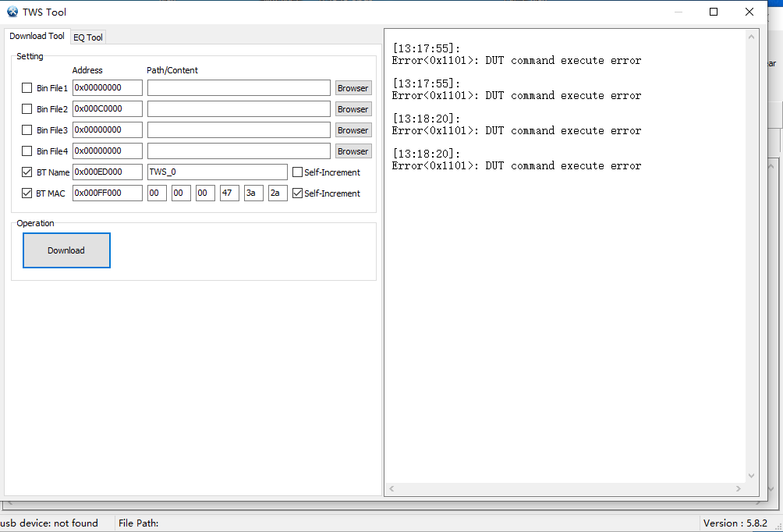Browse for Bin File1 path

353,88
